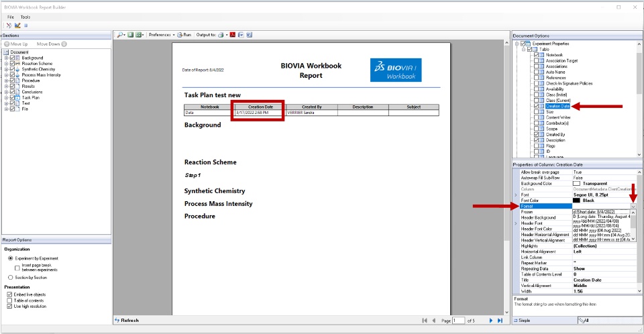Image resolution: width=644 pixels, height=334 pixels.
Task: Switch to the Simple properties tab
Action: (x=545, y=321)
